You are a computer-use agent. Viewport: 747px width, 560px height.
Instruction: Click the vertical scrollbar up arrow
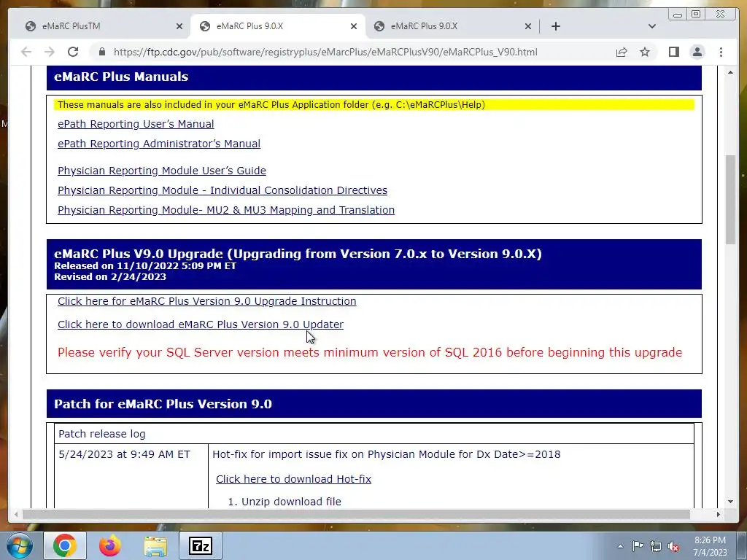(730, 72)
